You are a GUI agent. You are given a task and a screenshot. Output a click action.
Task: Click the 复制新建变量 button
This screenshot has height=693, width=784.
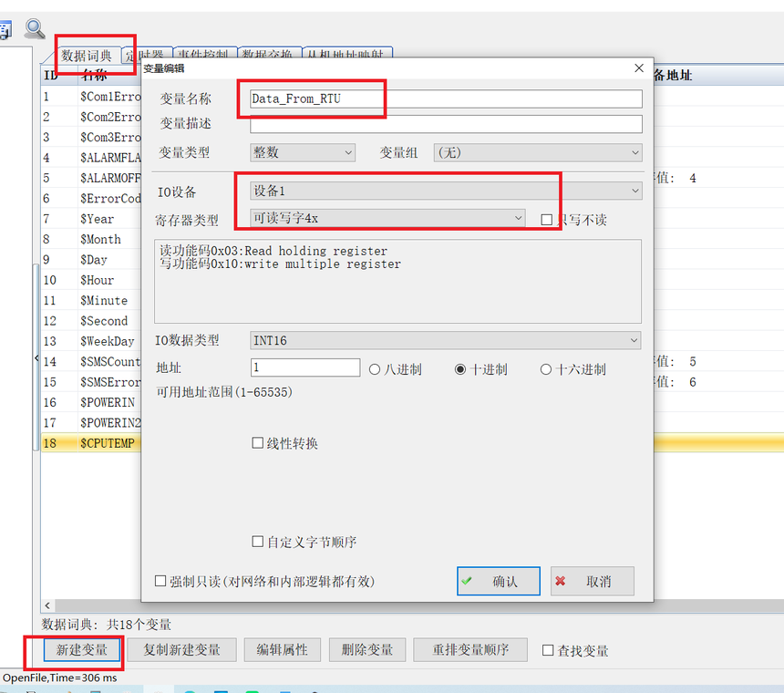pyautogui.click(x=182, y=649)
